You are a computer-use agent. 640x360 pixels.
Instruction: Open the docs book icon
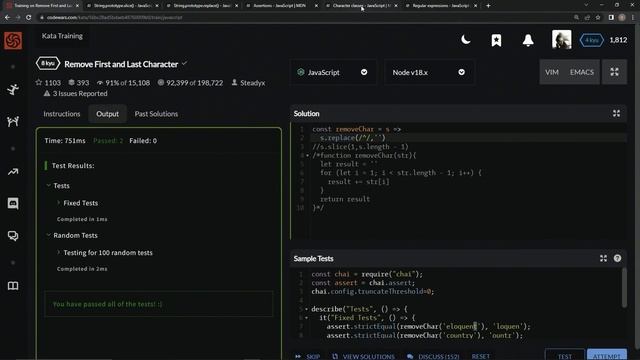(13, 286)
